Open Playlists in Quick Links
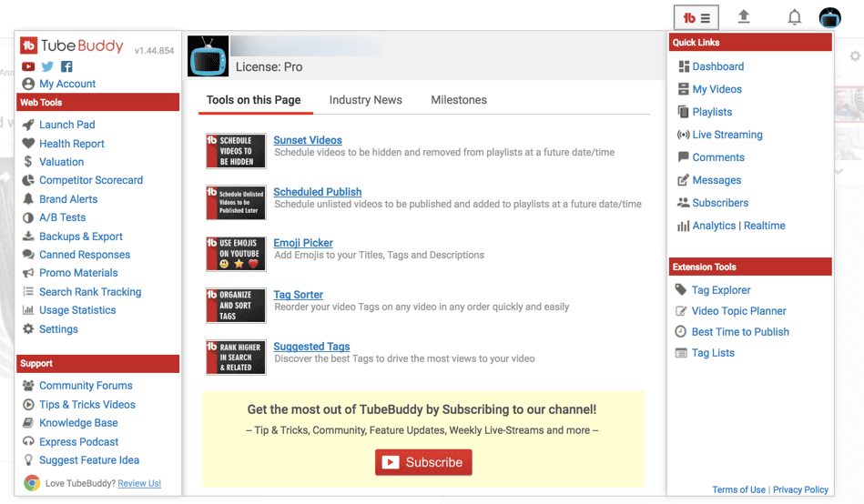Image resolution: width=864 pixels, height=504 pixels. pos(712,112)
